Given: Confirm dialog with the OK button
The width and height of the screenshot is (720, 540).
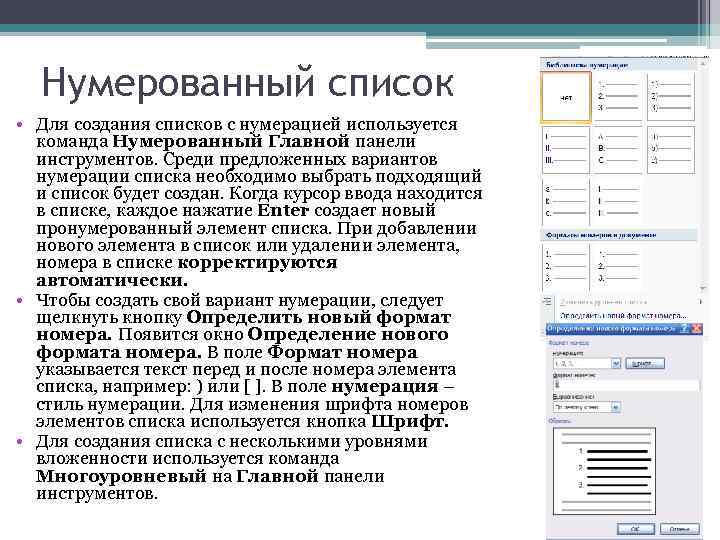Looking at the screenshot, I should click(636, 529).
